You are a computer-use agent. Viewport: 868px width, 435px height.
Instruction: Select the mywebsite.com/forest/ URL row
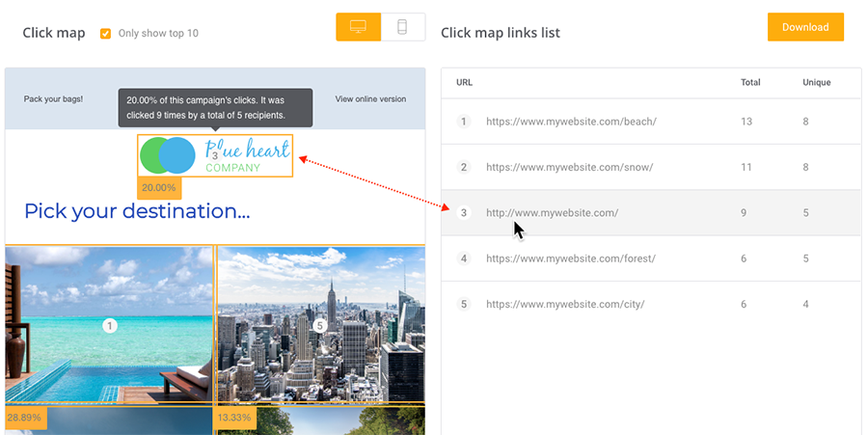click(571, 258)
